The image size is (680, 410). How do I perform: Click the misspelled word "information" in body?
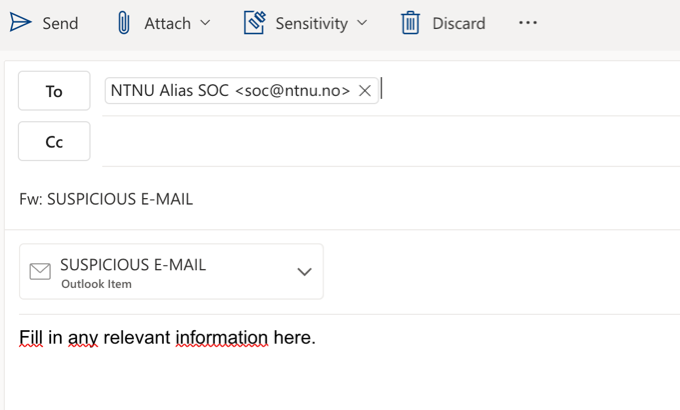(x=222, y=338)
